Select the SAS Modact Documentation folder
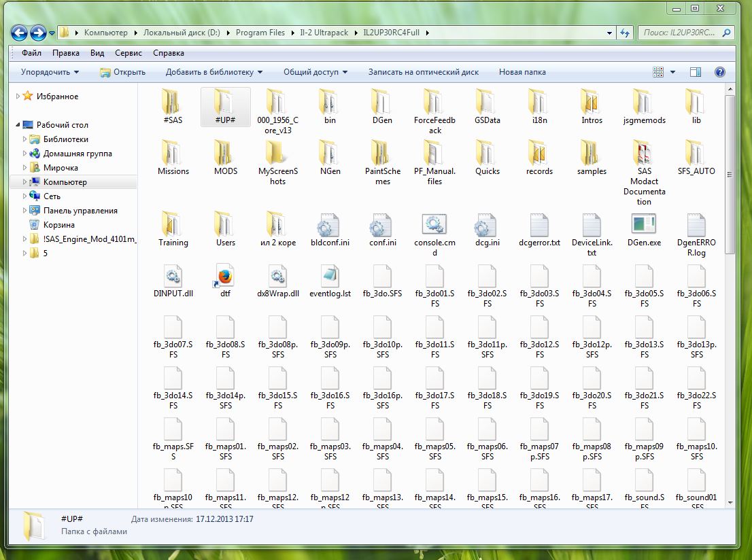The width and height of the screenshot is (752, 560). [x=643, y=154]
